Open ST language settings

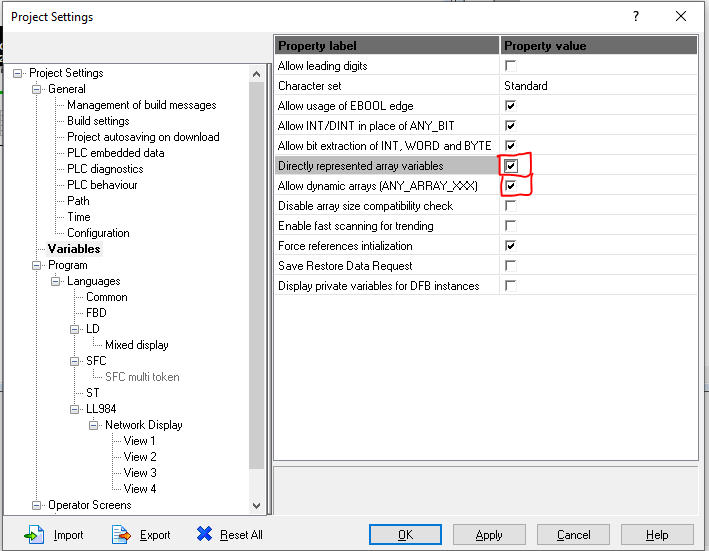click(93, 393)
